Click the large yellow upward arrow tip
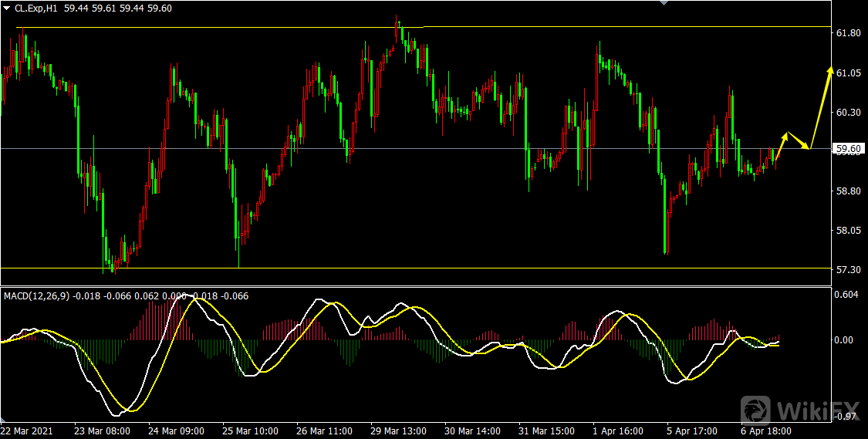The height and width of the screenshot is (439, 868). (831, 70)
